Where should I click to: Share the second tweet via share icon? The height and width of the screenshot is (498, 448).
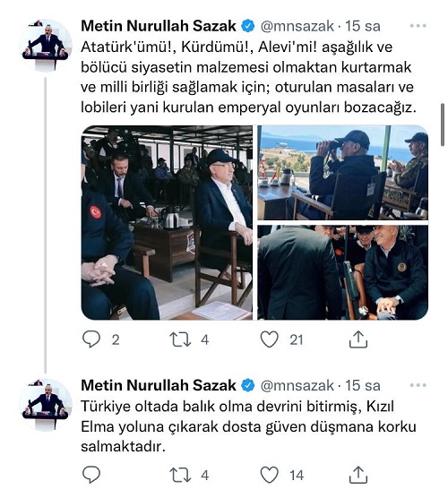tap(358, 475)
